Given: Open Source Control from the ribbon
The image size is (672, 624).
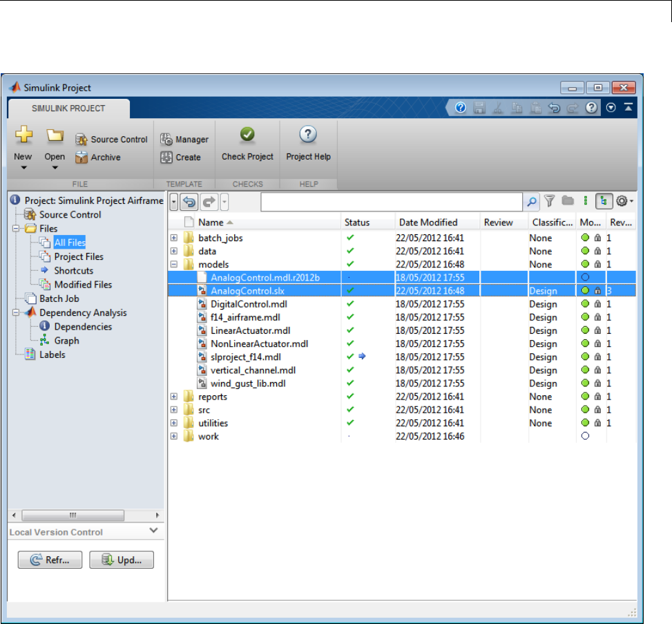Looking at the screenshot, I should pos(111,140).
